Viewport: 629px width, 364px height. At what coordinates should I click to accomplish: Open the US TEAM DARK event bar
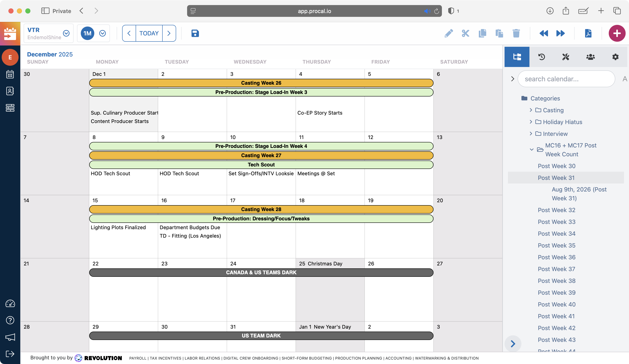click(x=261, y=336)
